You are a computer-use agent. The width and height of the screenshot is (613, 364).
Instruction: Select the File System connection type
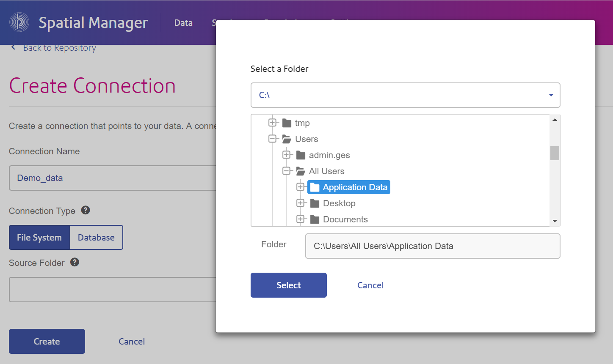39,237
